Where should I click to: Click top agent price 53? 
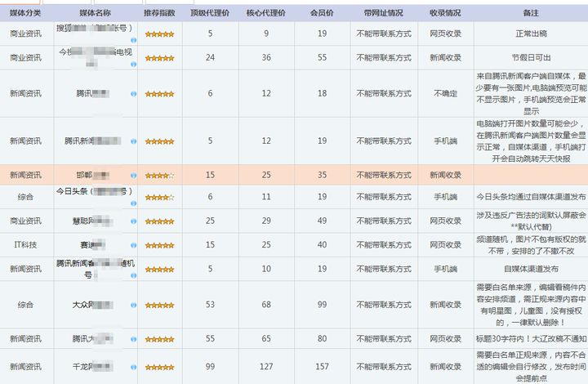click(210, 305)
